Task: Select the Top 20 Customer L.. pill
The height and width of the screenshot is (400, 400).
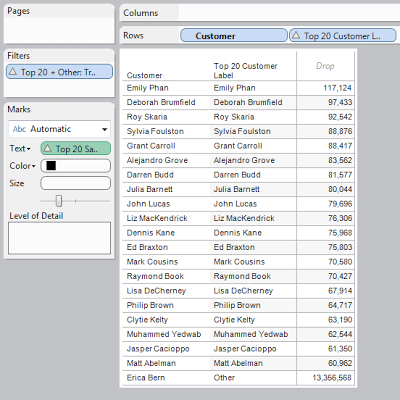Action: pos(343,35)
